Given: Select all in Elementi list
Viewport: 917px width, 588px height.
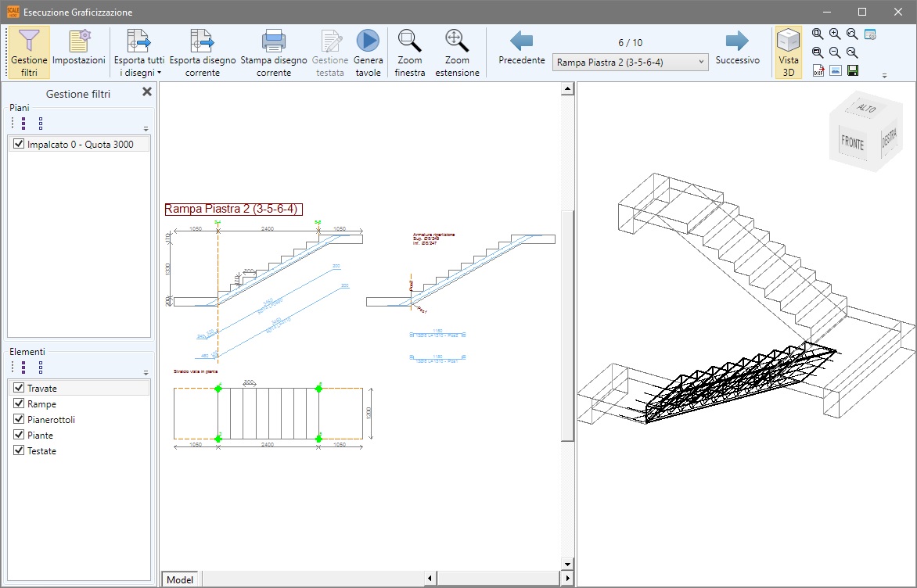Looking at the screenshot, I should point(23,367).
